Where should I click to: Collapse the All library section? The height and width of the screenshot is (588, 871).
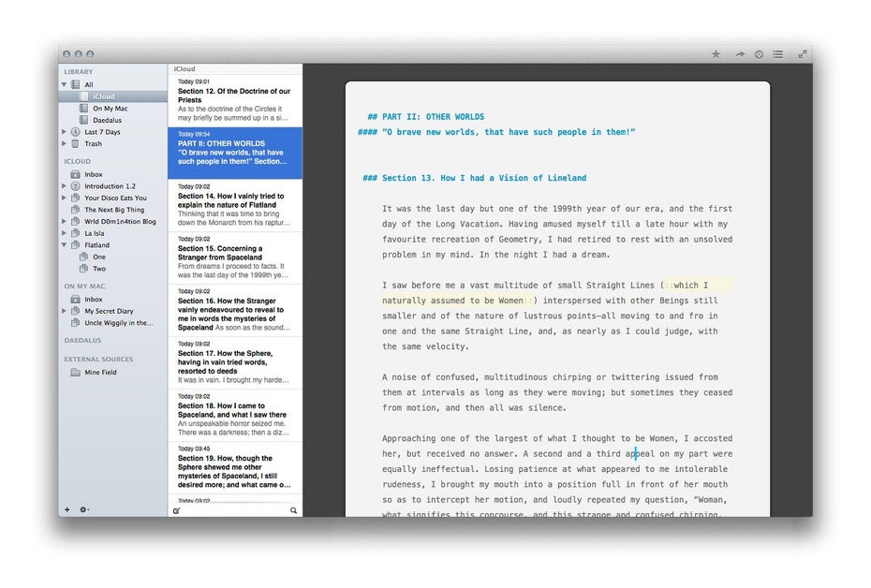(x=64, y=84)
